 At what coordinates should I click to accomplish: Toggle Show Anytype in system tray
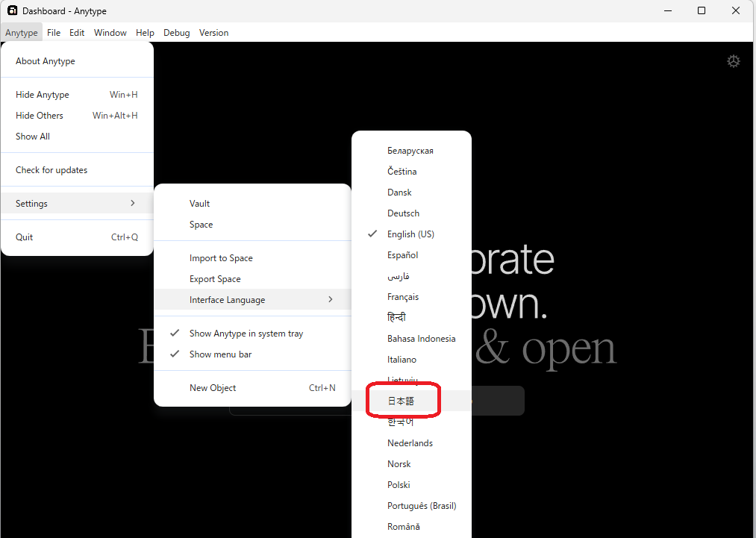tap(252, 334)
